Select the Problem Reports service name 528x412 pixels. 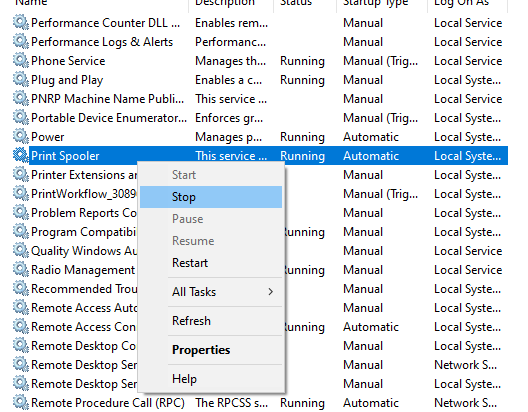pyautogui.click(x=84, y=213)
